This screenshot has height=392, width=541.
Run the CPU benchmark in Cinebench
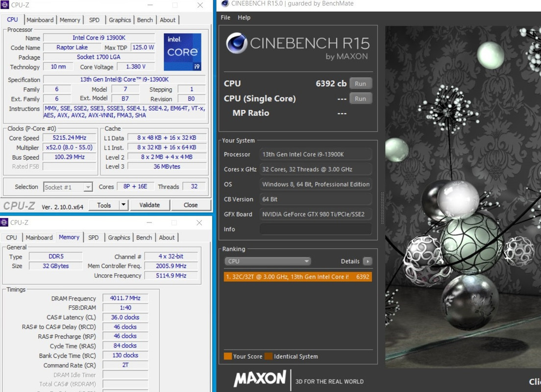[361, 83]
